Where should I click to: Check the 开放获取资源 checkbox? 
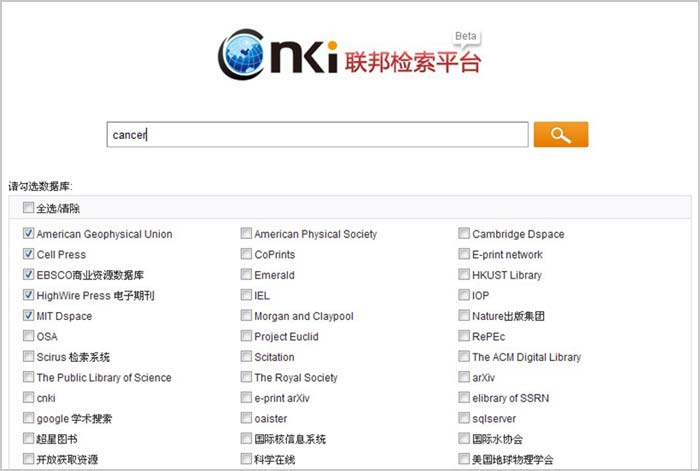pos(28,458)
